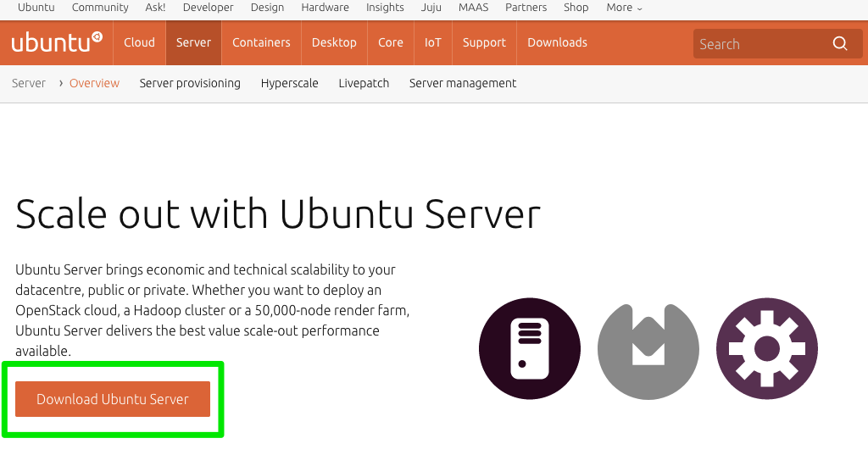Visit the Community link
868x466 pixels.
point(100,8)
